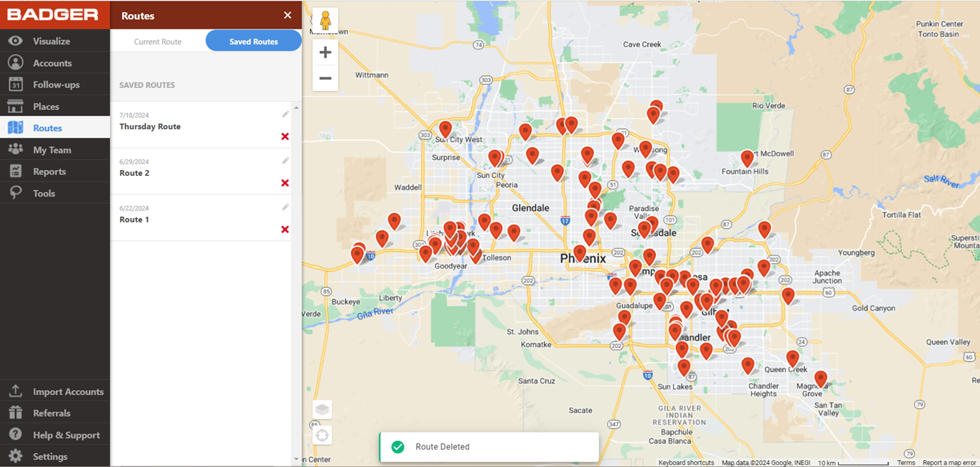The height and width of the screenshot is (467, 980).
Task: Open the Follow-ups calendar icon
Action: point(16,85)
